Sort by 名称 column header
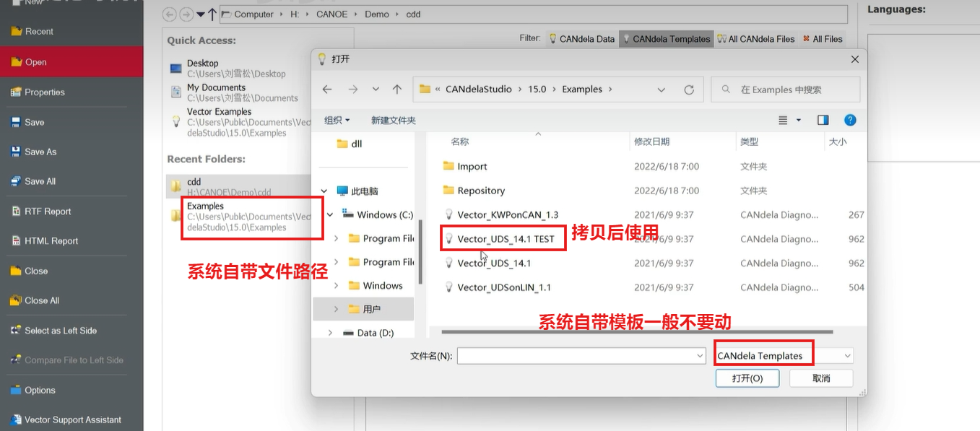980x431 pixels. [x=460, y=142]
